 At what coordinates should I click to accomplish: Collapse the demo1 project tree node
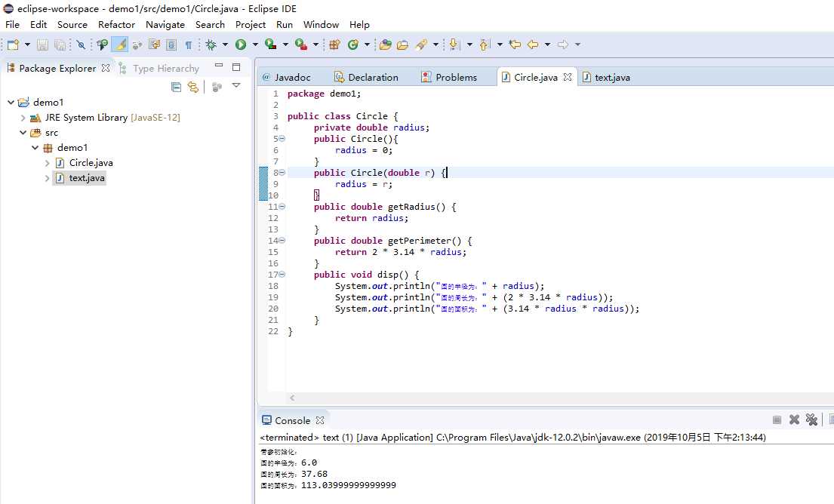coord(11,102)
